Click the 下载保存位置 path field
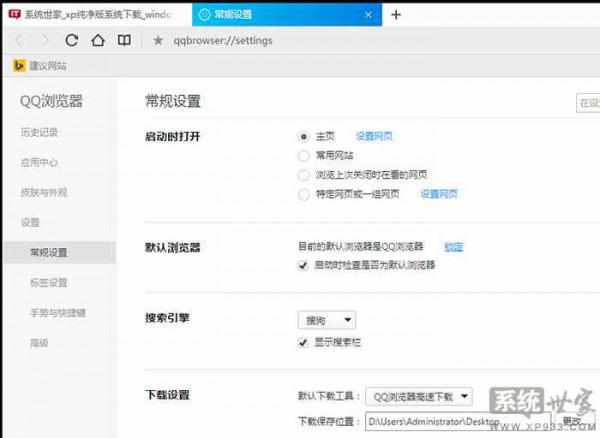This screenshot has height=438, width=600. [x=458, y=421]
